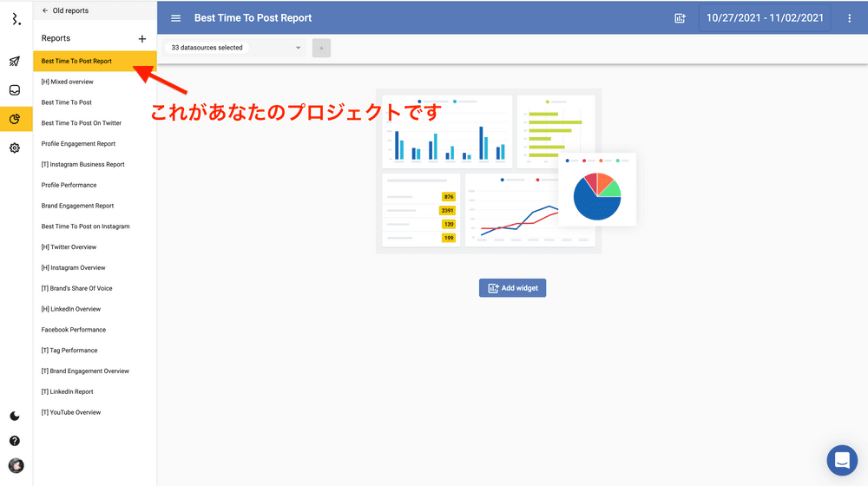Click the plus icon next to Reports
This screenshot has height=486, width=868.
[x=142, y=39]
